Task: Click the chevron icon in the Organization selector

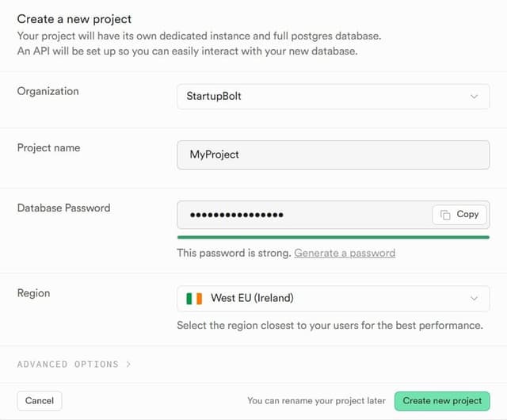Action: pos(475,97)
